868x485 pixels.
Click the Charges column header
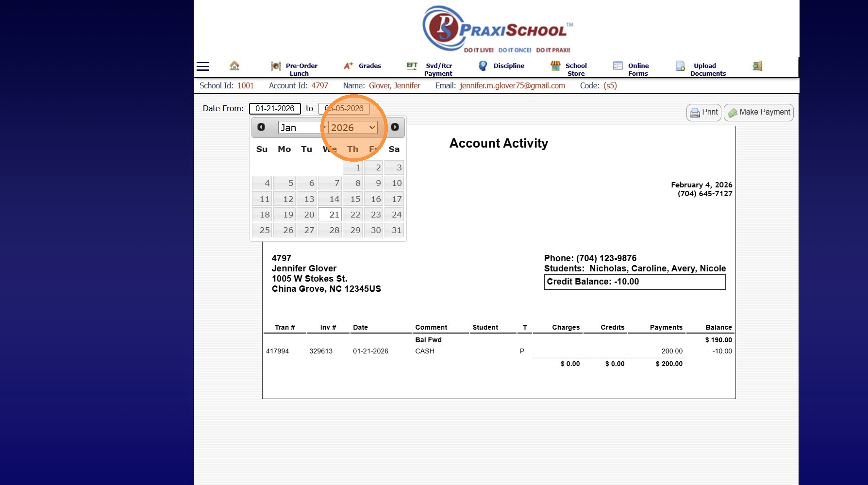[566, 327]
